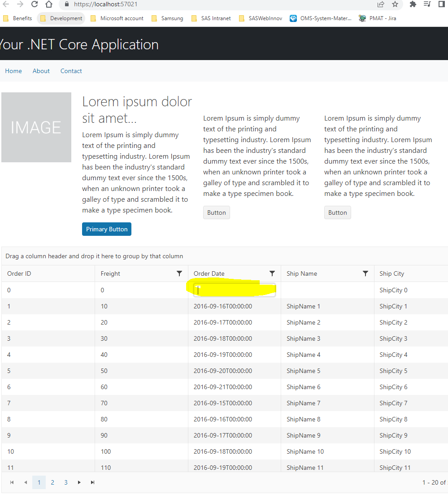The image size is (448, 503).
Task: Open the browser extensions puzzle icon
Action: point(413,4)
